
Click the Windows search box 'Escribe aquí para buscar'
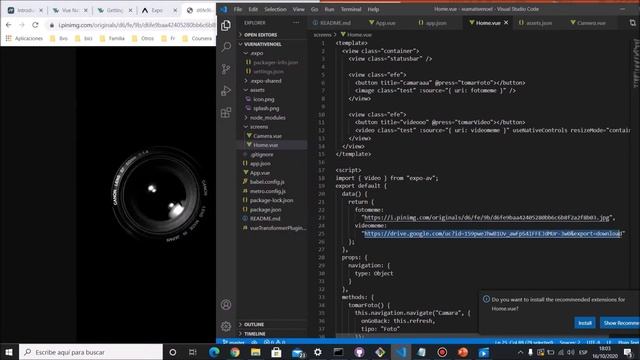point(91,352)
